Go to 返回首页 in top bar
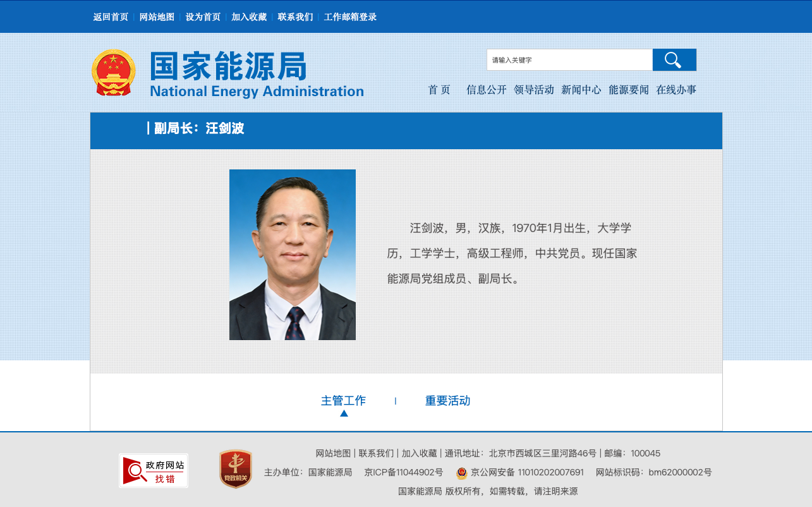The width and height of the screenshot is (812, 507). coord(111,17)
